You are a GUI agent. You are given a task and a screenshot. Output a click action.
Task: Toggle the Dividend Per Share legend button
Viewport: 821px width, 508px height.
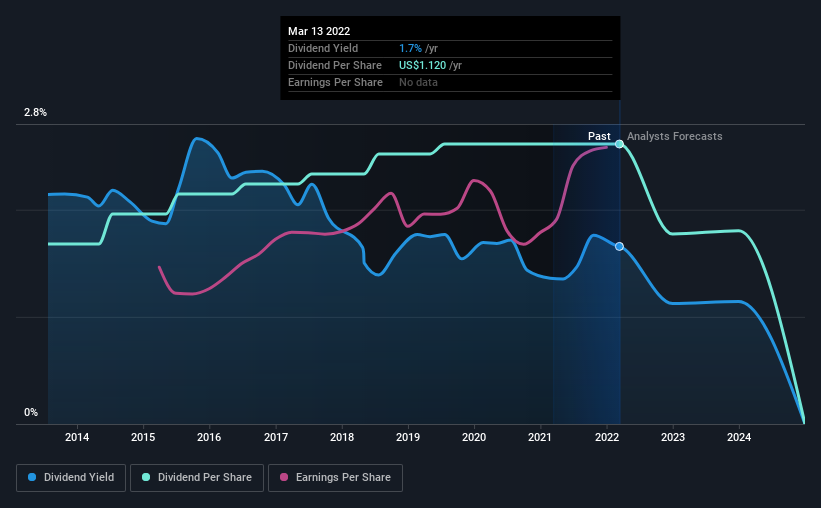[197, 478]
